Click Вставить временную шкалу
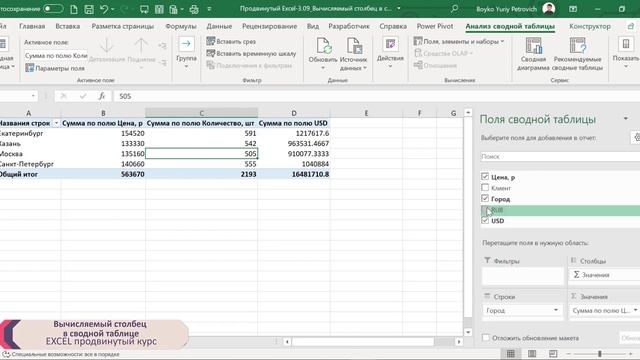This screenshot has width=640, height=360. [251, 53]
